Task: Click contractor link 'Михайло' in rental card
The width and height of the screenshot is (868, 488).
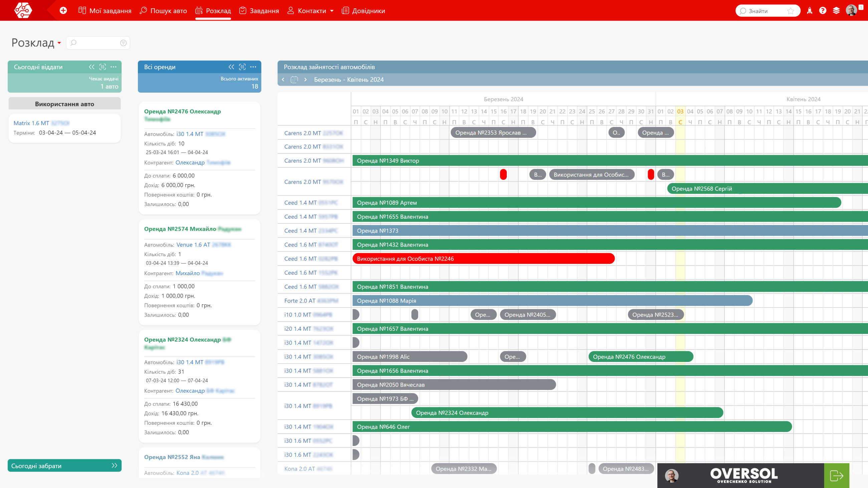Action: point(187,273)
